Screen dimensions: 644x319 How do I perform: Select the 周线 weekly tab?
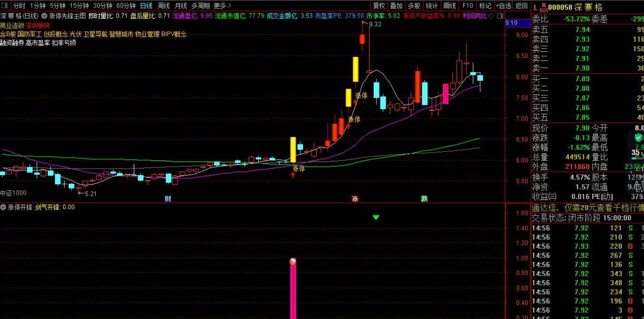[163, 6]
